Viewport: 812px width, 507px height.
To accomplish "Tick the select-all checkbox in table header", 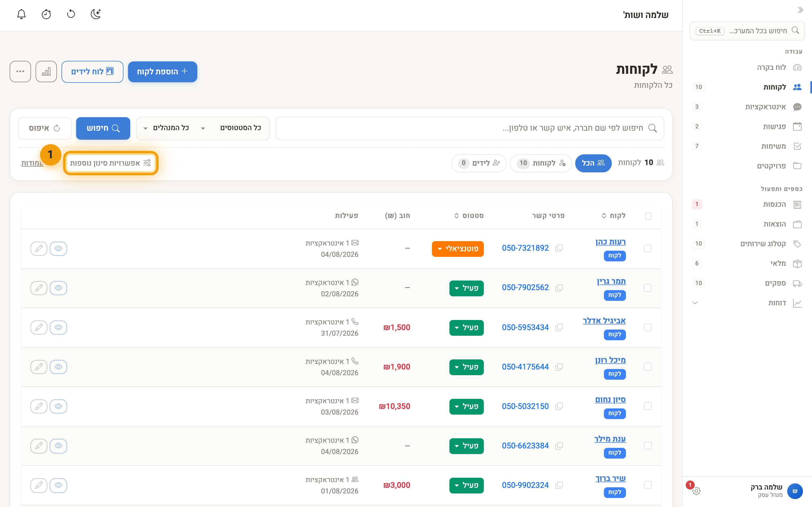I will coord(648,216).
